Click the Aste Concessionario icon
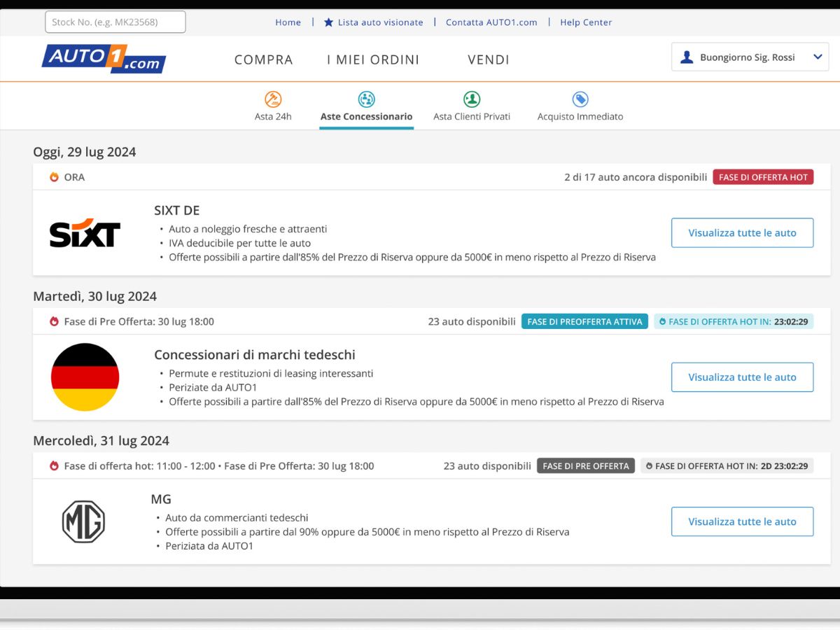Image resolution: width=840 pixels, height=630 pixels. click(x=366, y=99)
